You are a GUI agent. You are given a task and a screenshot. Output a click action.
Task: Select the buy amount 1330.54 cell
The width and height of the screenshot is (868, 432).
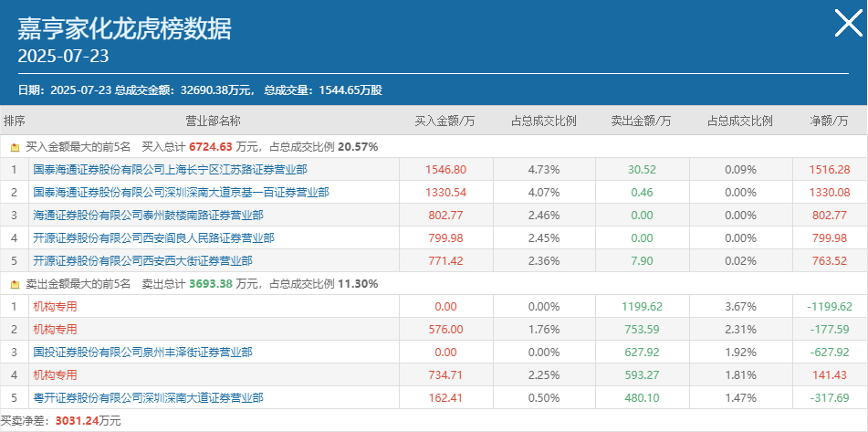446,192
